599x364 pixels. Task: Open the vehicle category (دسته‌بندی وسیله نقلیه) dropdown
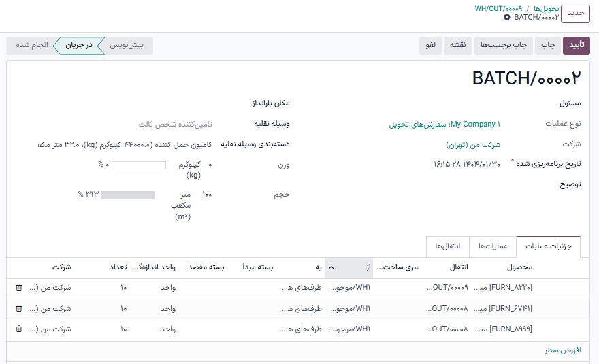coord(123,144)
